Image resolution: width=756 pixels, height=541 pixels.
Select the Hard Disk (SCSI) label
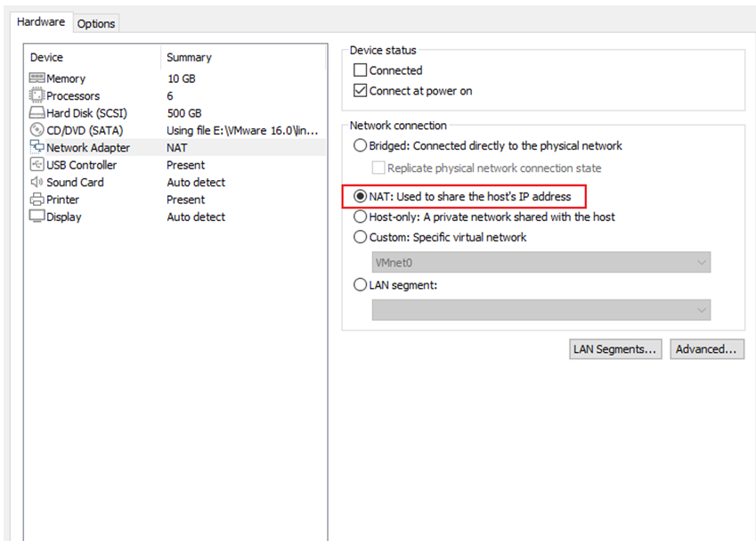click(86, 113)
